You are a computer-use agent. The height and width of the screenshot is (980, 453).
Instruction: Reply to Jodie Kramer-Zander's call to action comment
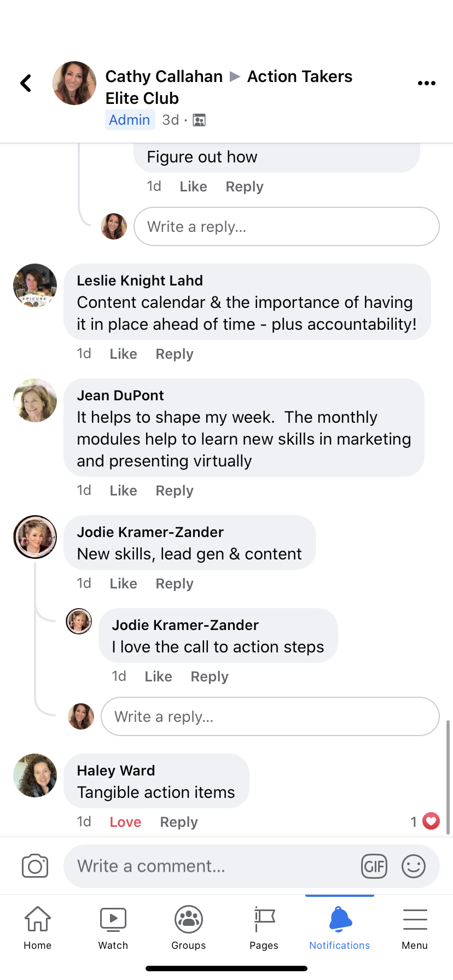tap(210, 676)
